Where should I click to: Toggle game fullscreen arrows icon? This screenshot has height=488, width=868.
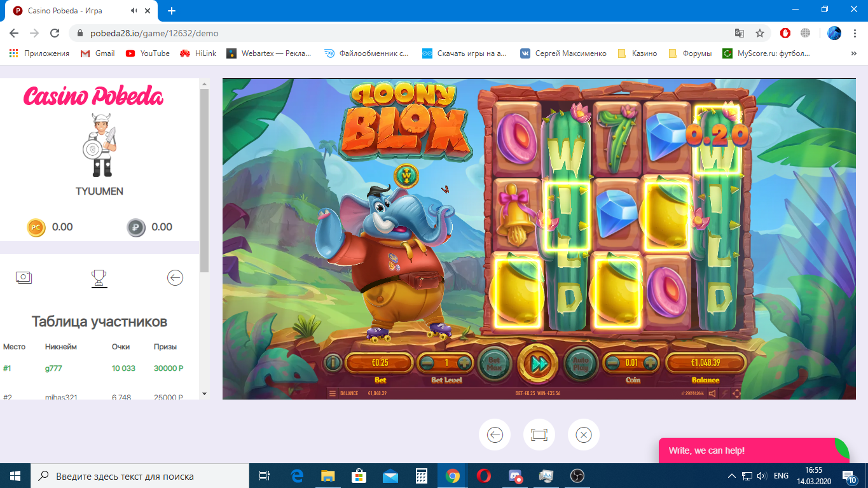point(736,393)
